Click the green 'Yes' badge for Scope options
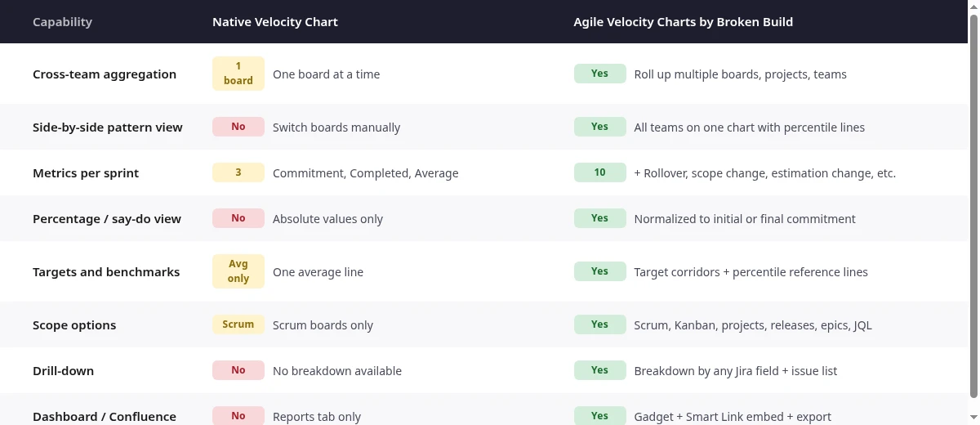980x425 pixels. tap(600, 324)
